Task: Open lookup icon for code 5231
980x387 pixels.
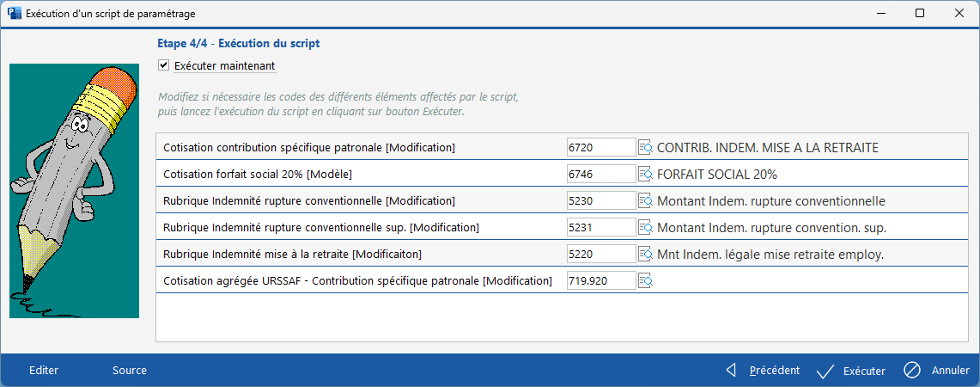Action: click(645, 228)
